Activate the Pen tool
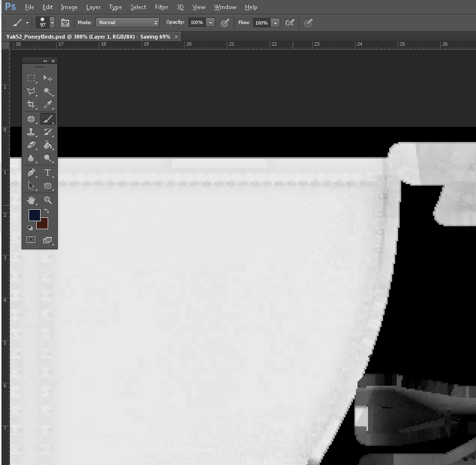476x465 pixels. point(31,173)
